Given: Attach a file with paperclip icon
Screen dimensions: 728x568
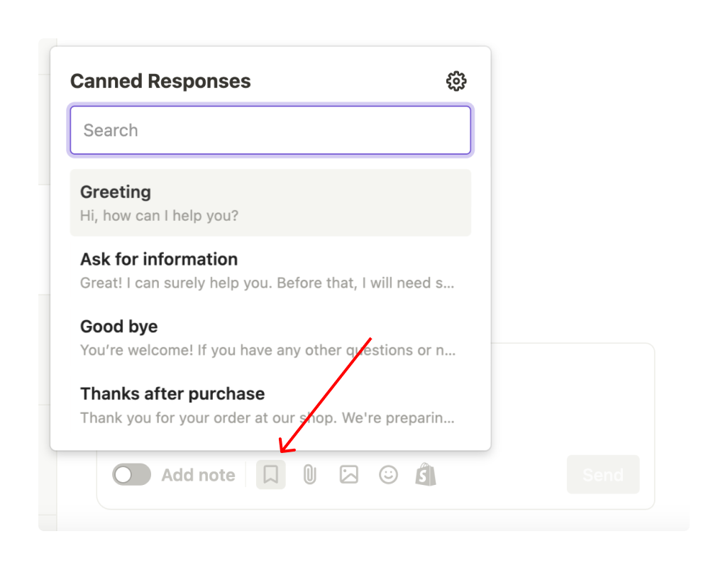Looking at the screenshot, I should (309, 474).
